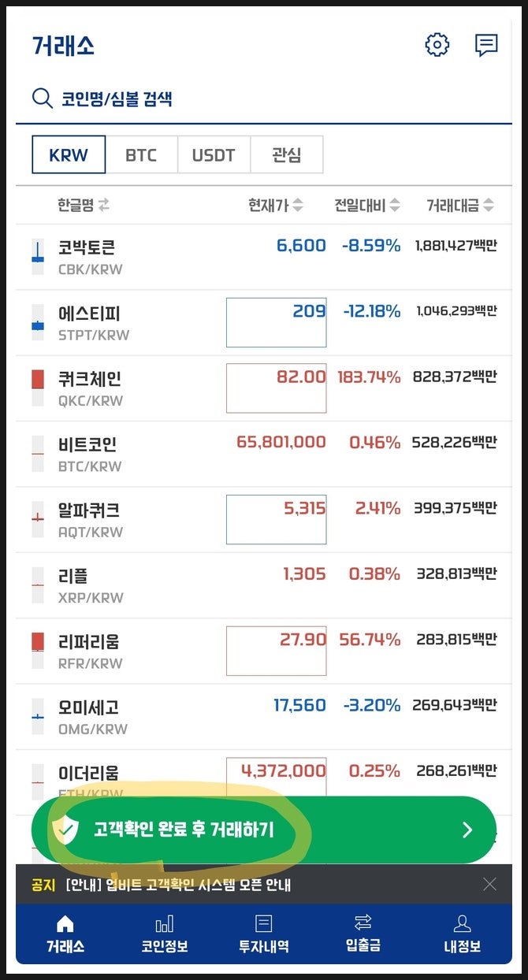
Task: Open the chat message icon at top right
Action: (486, 44)
